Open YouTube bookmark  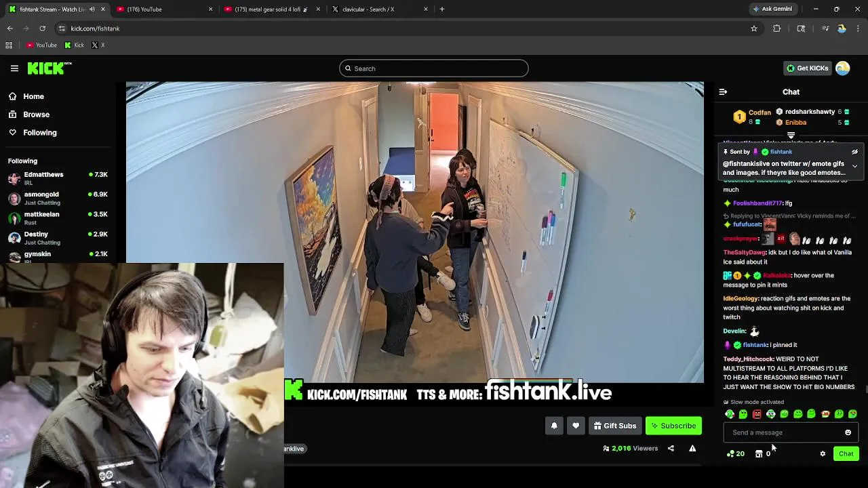(42, 45)
